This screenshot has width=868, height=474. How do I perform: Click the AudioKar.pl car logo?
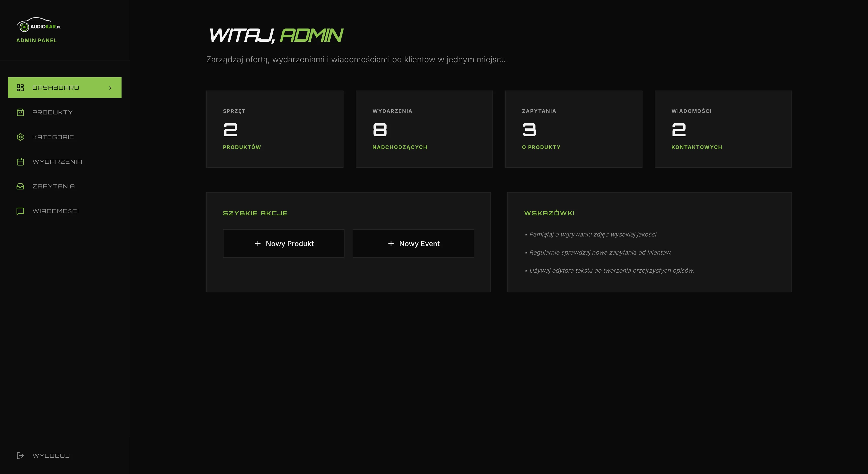[39, 25]
